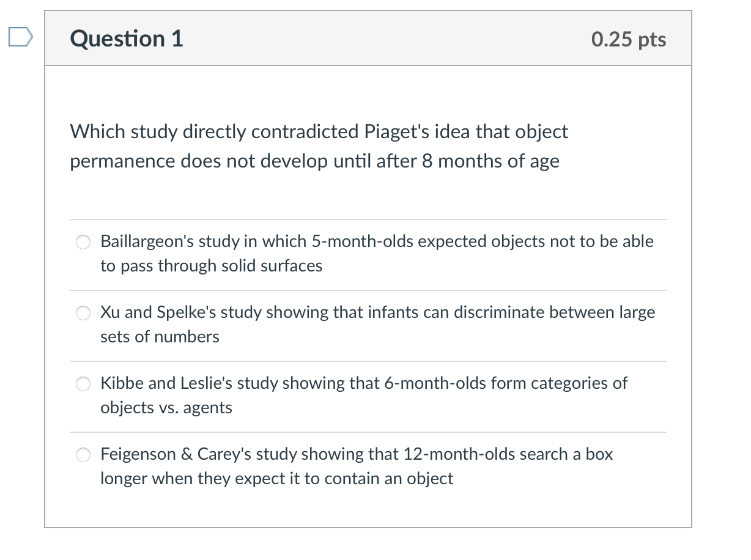
Task: Click the line 'sets of numbers'
Action: click(160, 337)
